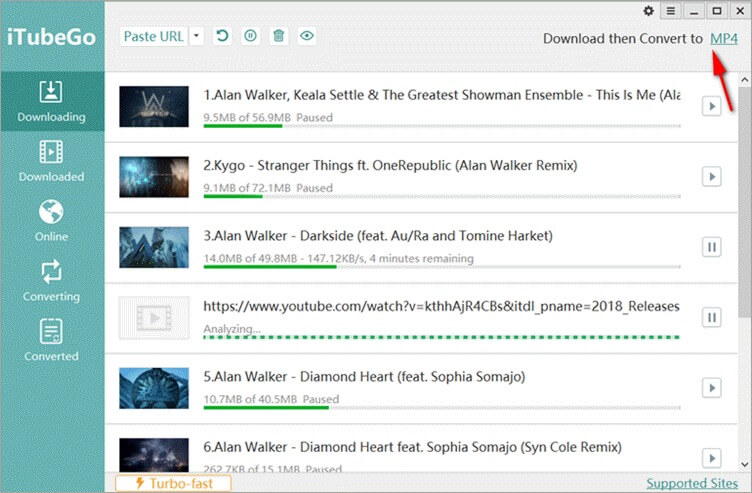Screen dimensions: 752x493
Task: Maximize the iTubeGo window
Action: coord(717,11)
